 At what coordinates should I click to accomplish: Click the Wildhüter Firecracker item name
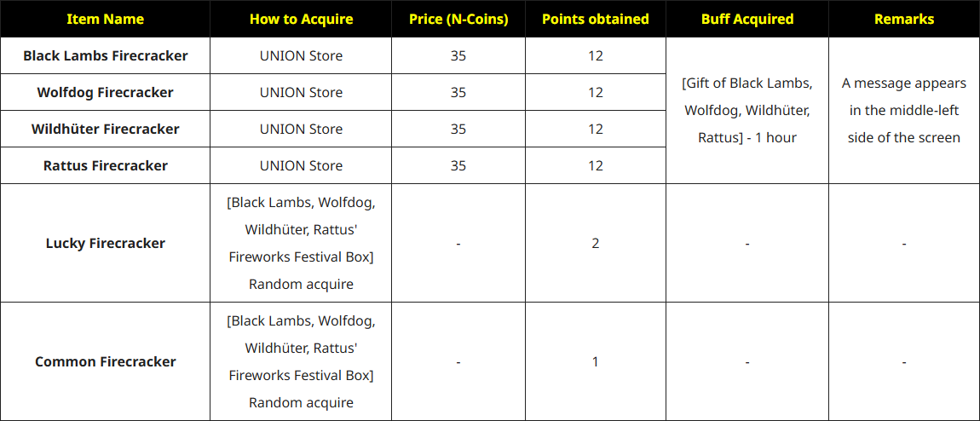click(x=106, y=130)
